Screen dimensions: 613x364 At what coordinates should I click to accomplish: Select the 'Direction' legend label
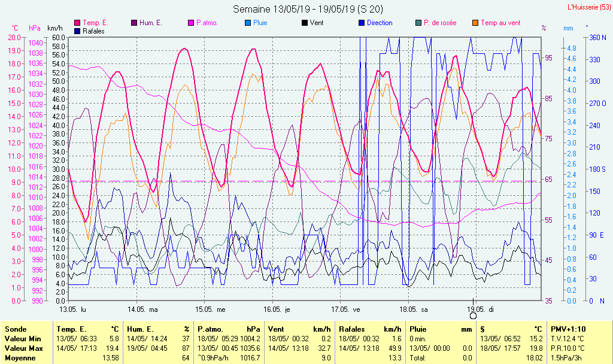[380, 23]
